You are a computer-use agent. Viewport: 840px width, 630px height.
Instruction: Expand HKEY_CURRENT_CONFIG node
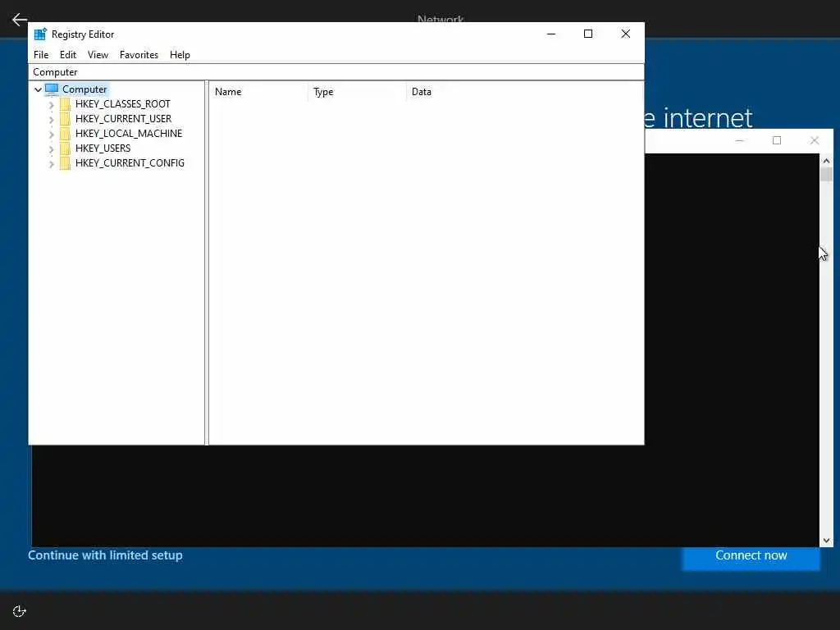point(52,164)
